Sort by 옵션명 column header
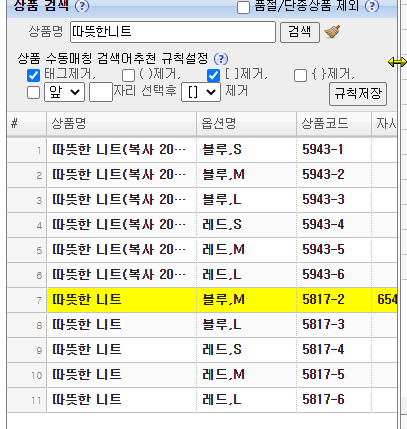The width and height of the screenshot is (407, 429). 246,124
